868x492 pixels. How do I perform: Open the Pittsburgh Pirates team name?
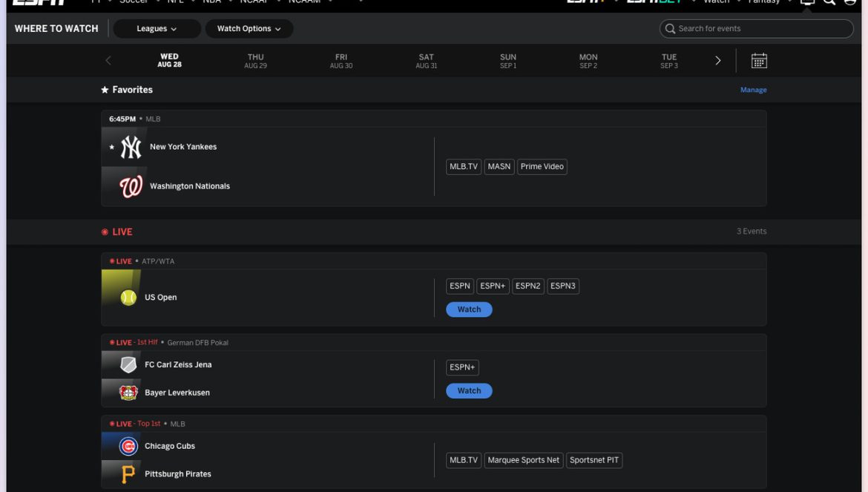178,474
